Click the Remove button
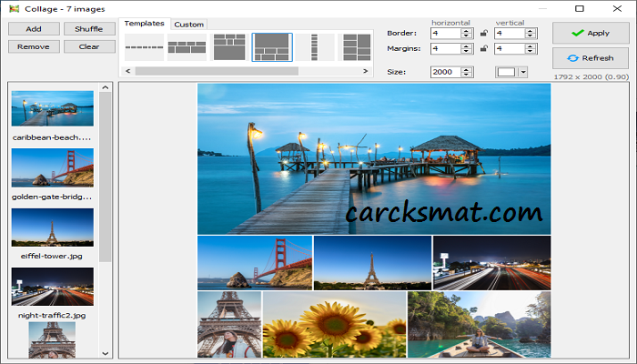This screenshot has height=364, width=637. (x=34, y=46)
